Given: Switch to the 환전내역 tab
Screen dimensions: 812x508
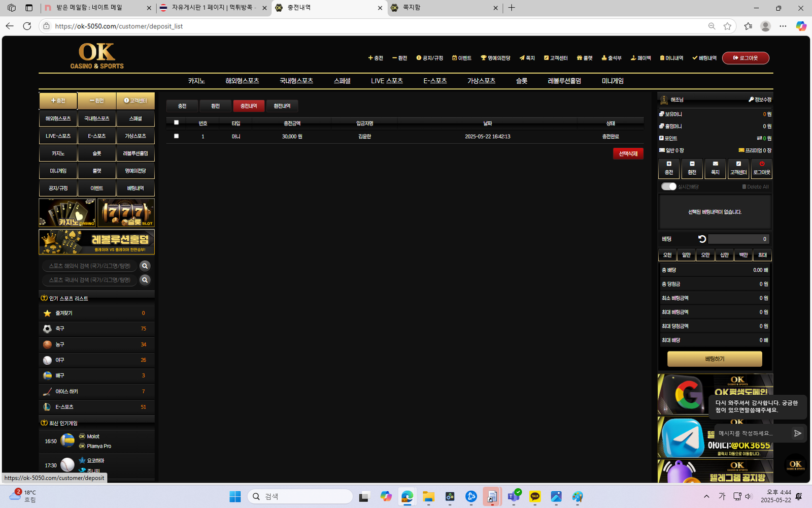Looking at the screenshot, I should click(282, 106).
